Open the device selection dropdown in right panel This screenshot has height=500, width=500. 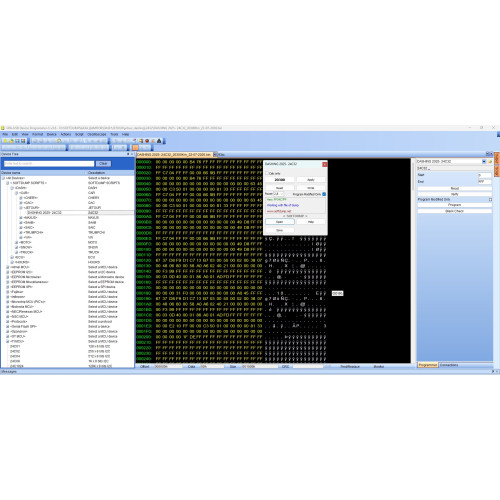(484, 161)
